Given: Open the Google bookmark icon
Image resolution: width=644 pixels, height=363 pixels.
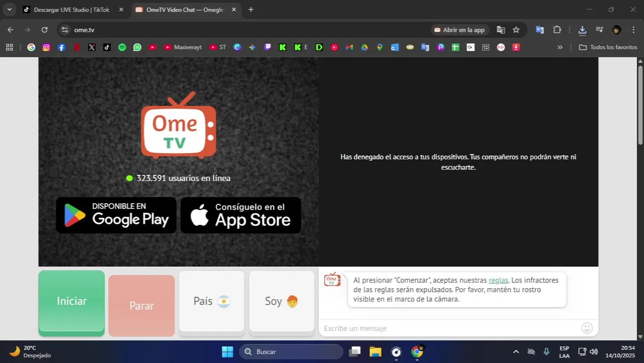Looking at the screenshot, I should click(31, 47).
